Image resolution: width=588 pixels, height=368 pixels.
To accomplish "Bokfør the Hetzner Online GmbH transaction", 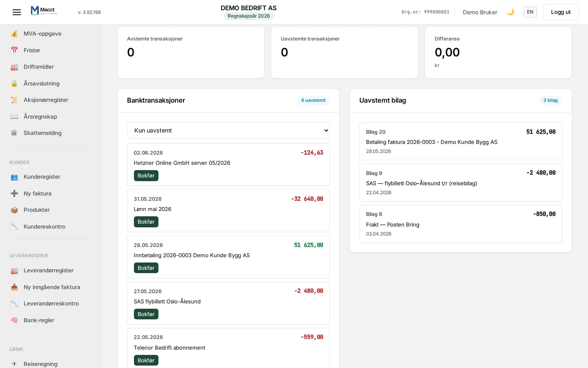I will 146,176.
